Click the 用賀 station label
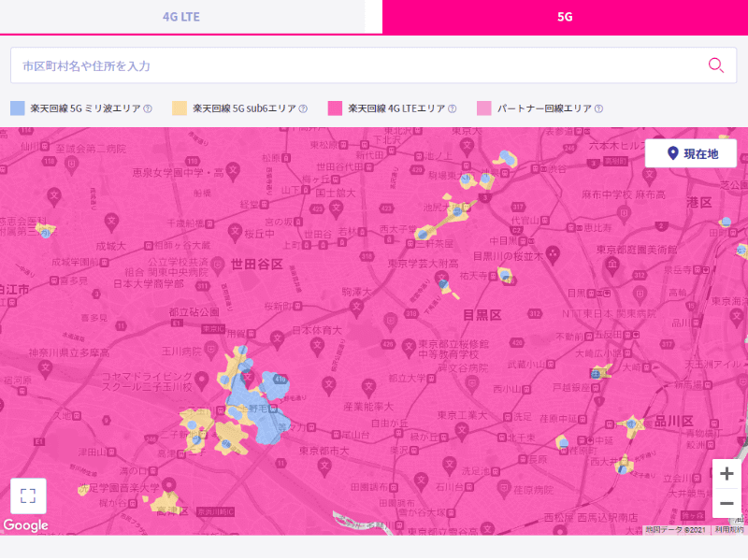Screen dimensions: 748x560 tap(236, 334)
